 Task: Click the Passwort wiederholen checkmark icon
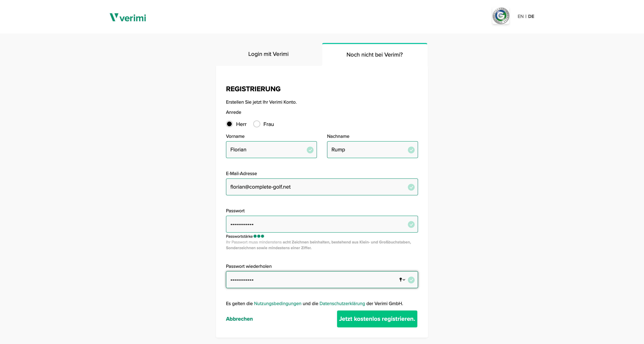411,280
